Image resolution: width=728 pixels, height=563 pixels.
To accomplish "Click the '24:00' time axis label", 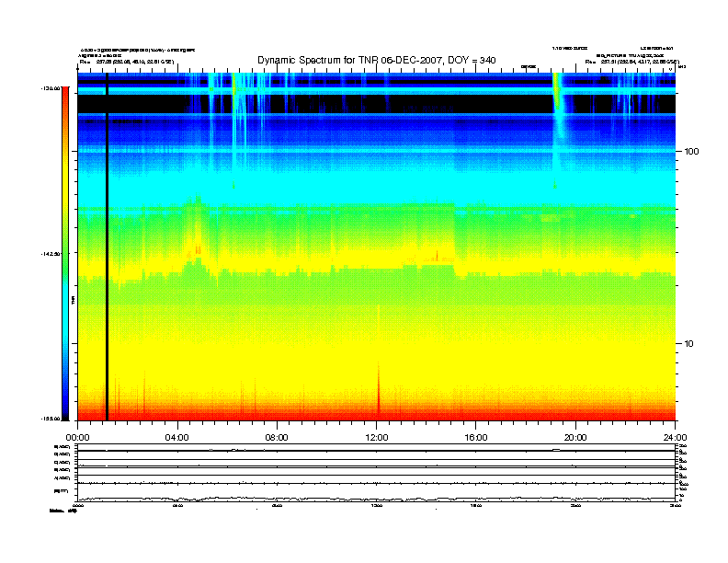I will [x=675, y=437].
